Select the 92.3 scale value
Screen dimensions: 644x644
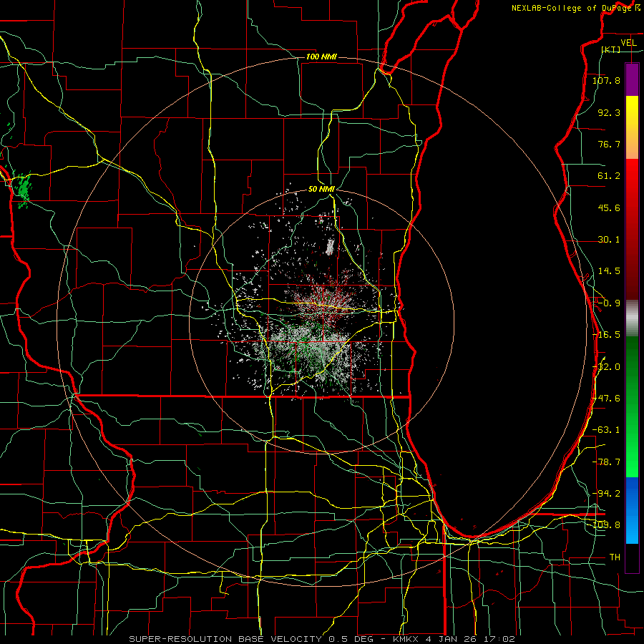point(609,112)
